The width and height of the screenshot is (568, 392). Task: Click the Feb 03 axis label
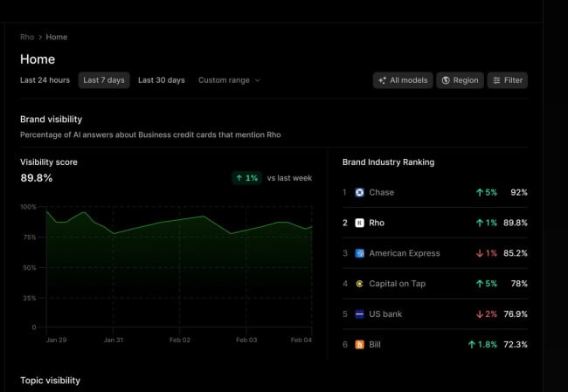246,340
